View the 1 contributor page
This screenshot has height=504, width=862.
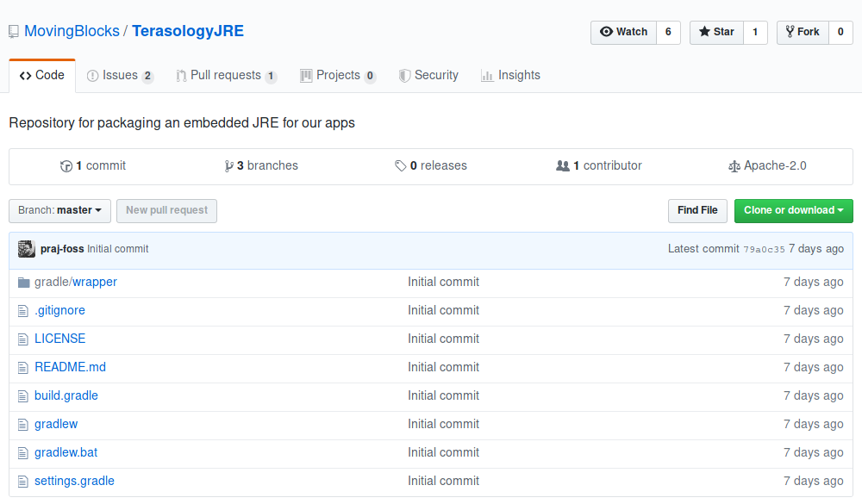(x=599, y=166)
